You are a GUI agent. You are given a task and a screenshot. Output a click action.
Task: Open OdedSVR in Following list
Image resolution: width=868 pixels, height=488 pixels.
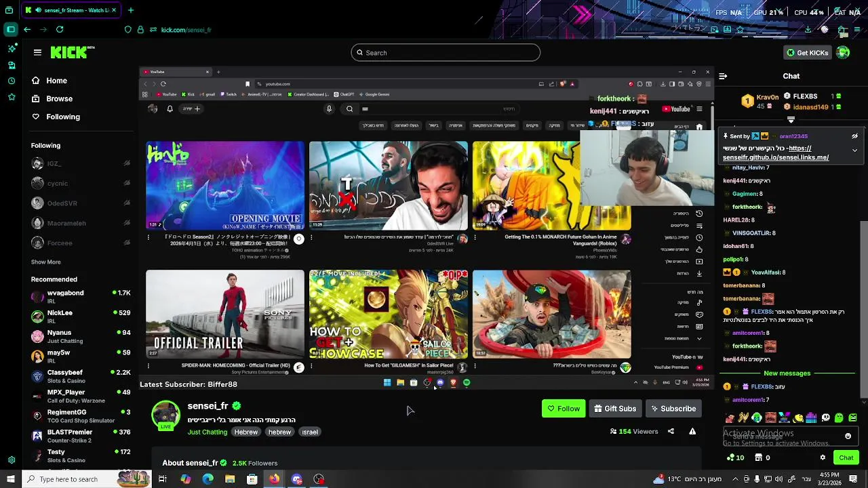pyautogui.click(x=81, y=203)
